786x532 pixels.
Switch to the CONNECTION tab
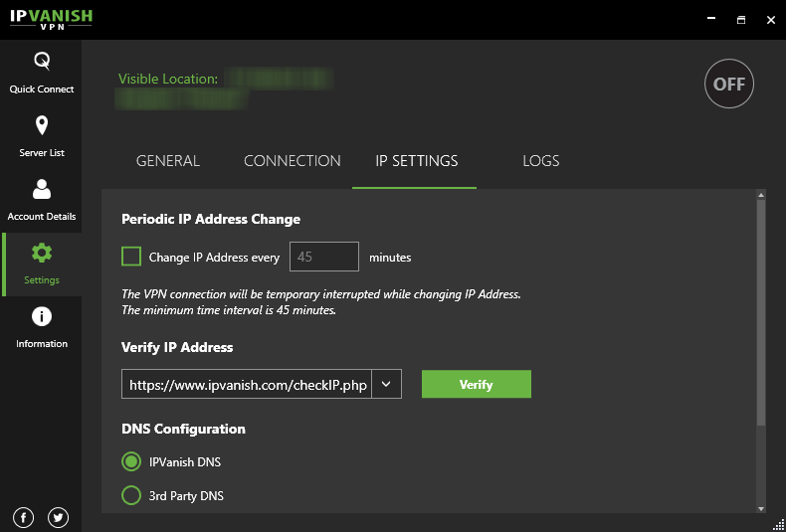(293, 161)
